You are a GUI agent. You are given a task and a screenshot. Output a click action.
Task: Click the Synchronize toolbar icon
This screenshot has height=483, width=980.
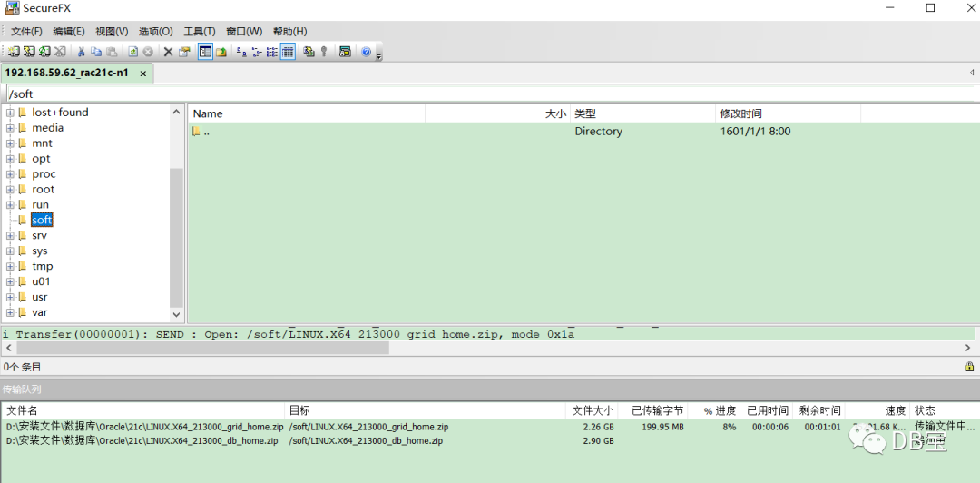[x=309, y=52]
